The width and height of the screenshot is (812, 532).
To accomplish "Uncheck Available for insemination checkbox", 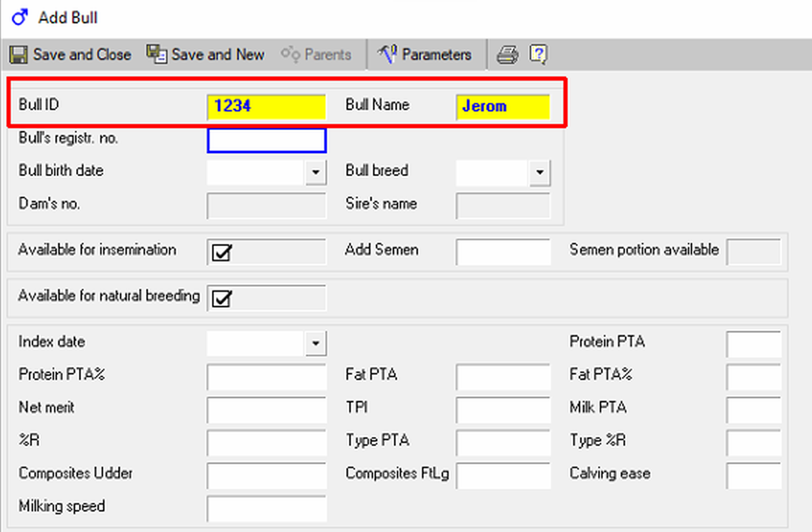I will 222,252.
